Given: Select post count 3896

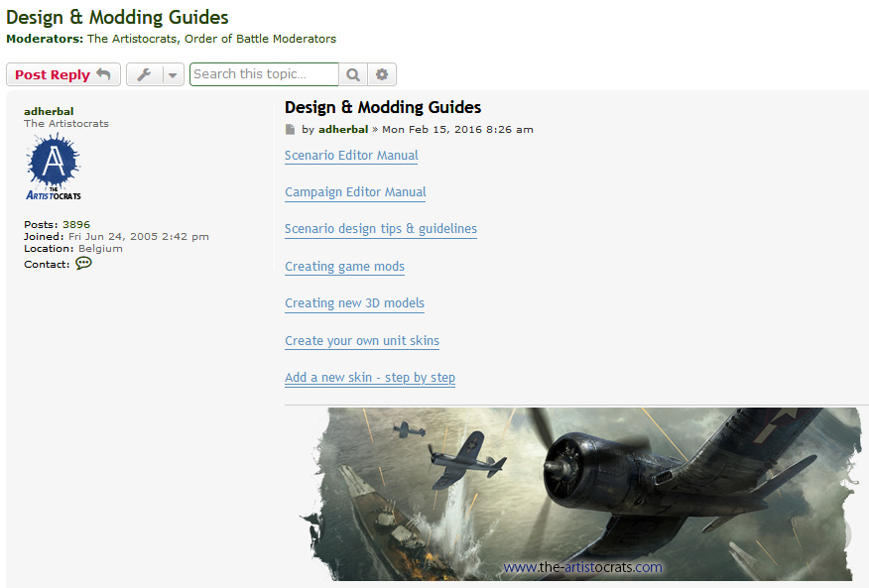Looking at the screenshot, I should [76, 224].
